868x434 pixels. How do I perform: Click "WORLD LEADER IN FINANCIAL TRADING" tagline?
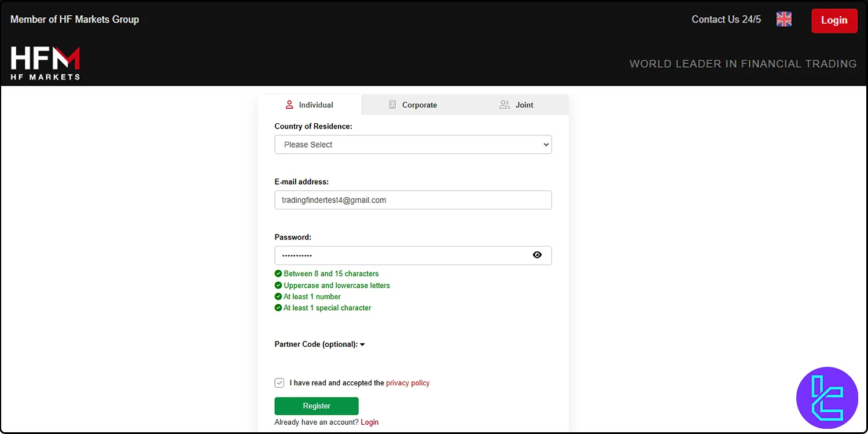tap(743, 64)
